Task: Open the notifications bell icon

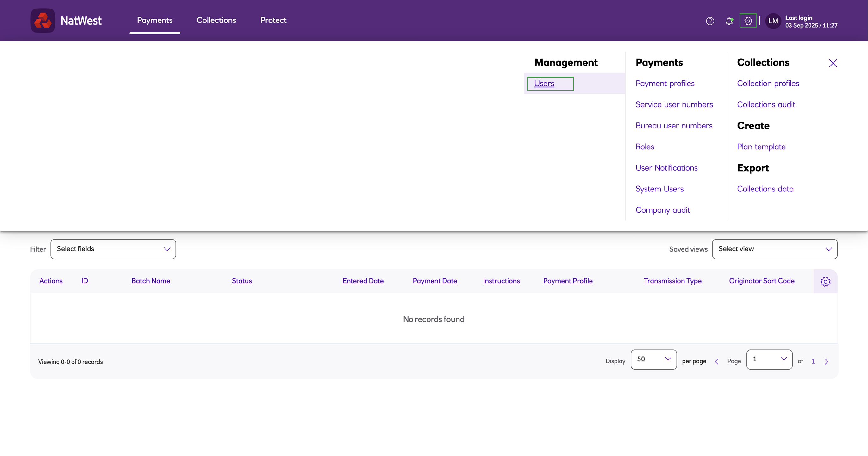Action: coord(729,21)
